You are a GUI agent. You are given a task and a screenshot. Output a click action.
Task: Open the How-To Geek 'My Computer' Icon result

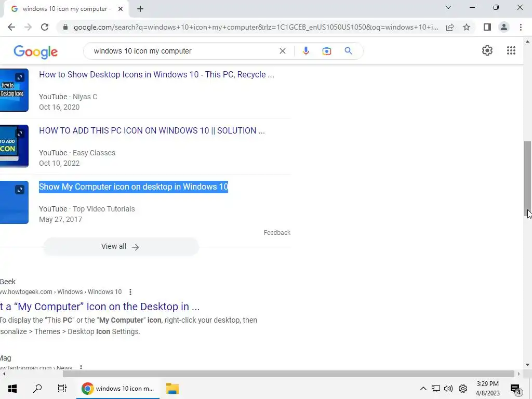pyautogui.click(x=100, y=307)
